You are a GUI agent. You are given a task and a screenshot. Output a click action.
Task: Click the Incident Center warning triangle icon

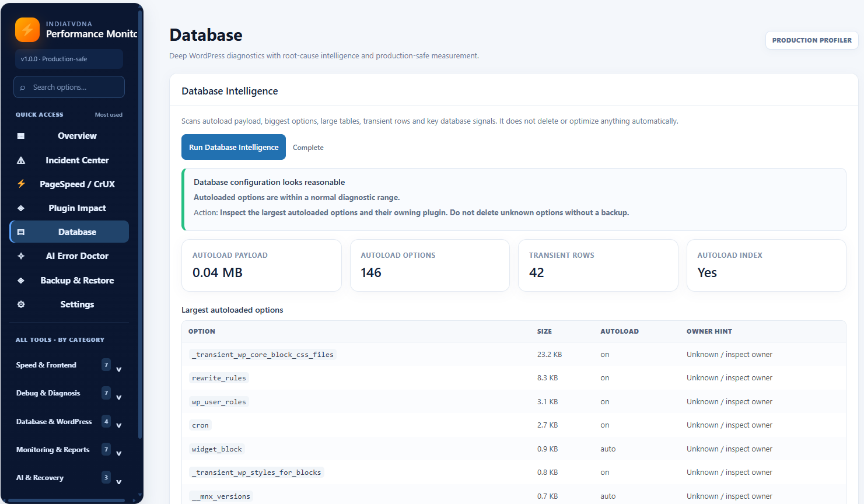(21, 160)
